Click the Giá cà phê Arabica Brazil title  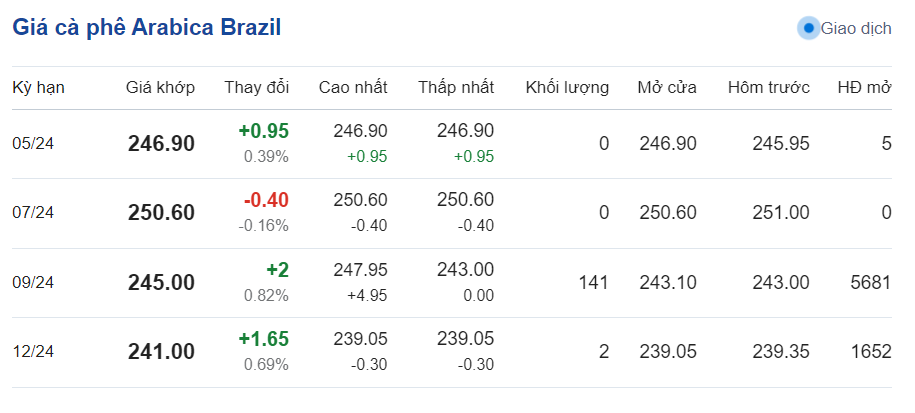(x=146, y=28)
